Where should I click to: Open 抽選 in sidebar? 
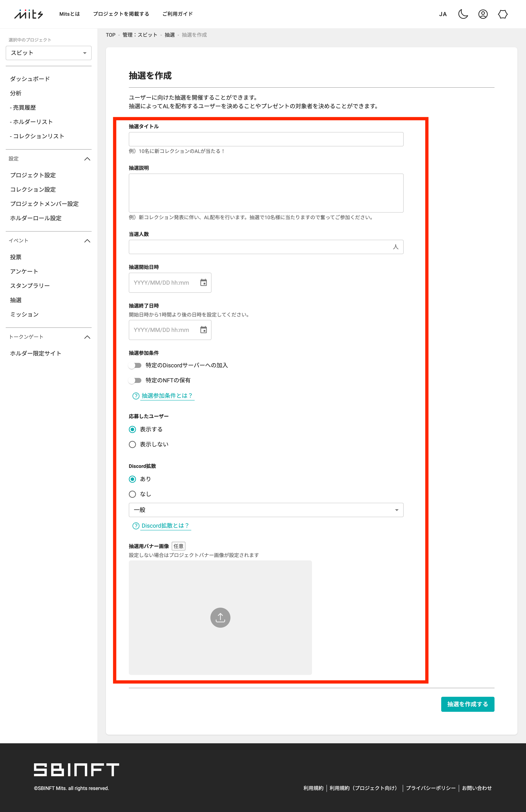tap(16, 300)
